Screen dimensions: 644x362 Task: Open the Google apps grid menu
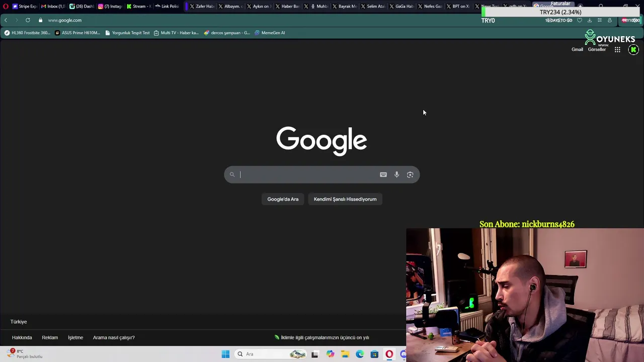[x=617, y=49]
